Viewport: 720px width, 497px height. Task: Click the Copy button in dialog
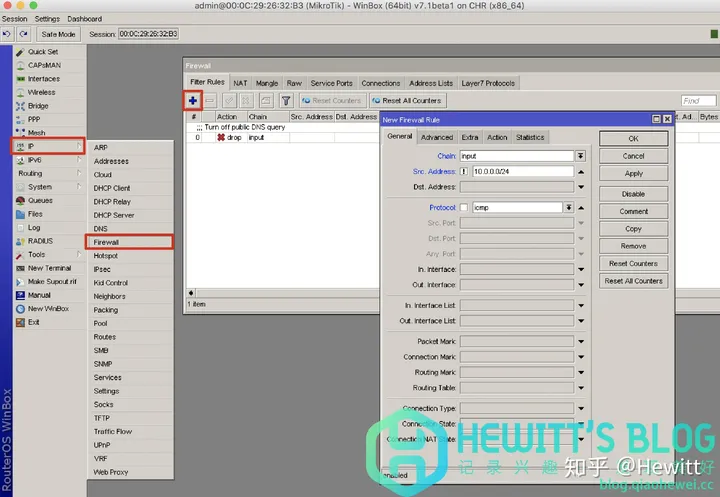click(633, 229)
